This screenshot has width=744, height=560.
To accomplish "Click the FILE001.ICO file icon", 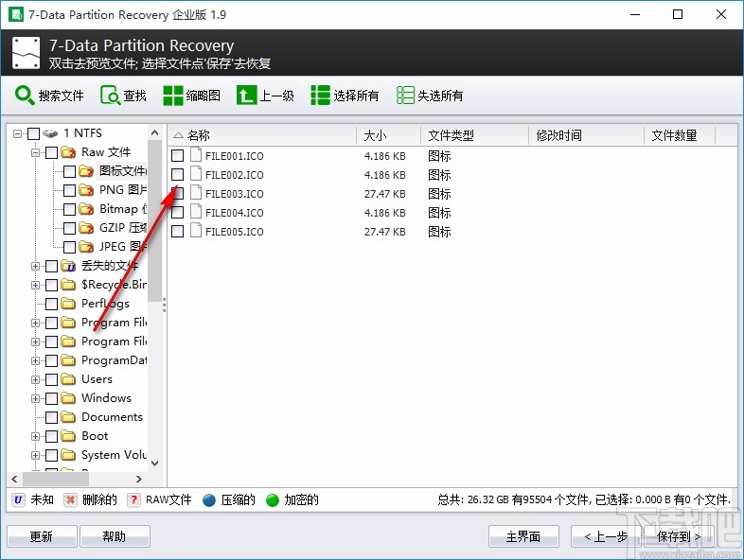I will point(196,155).
